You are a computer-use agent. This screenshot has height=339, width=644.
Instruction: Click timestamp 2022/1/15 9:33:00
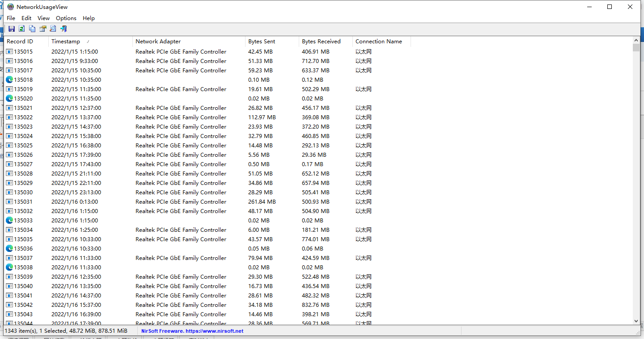pos(75,61)
